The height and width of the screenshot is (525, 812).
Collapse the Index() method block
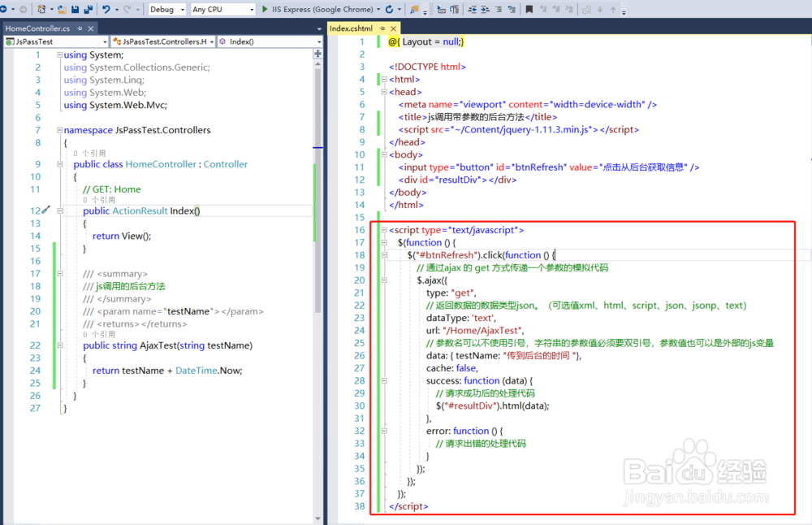pyautogui.click(x=59, y=210)
